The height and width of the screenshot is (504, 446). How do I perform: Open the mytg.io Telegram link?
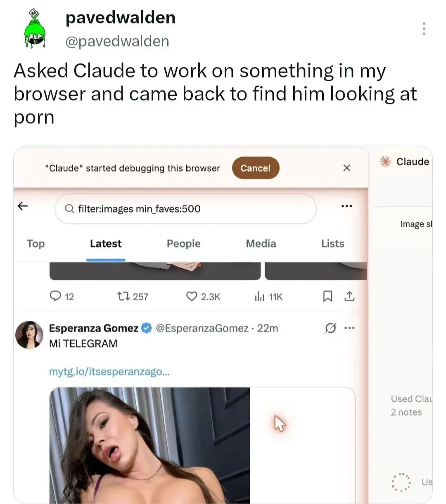tap(109, 371)
